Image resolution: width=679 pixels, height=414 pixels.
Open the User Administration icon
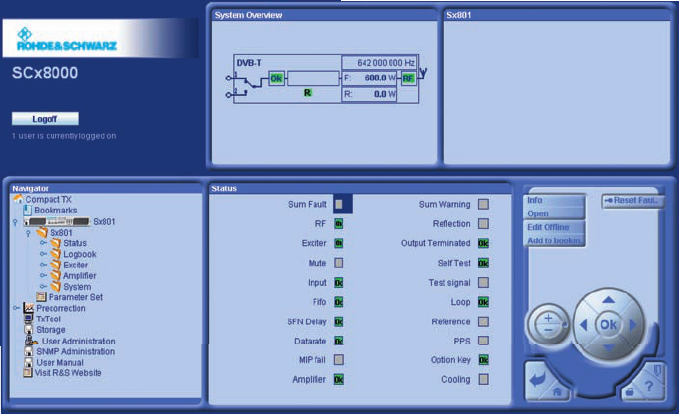[31, 340]
